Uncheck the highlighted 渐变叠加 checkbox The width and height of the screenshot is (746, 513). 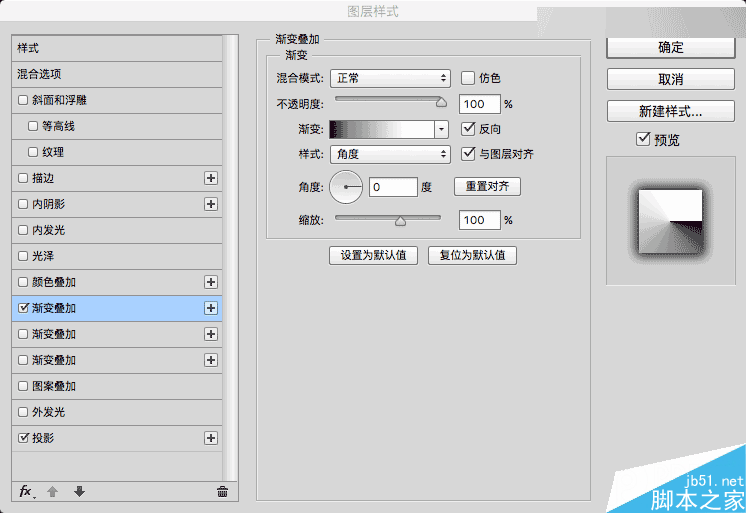(23, 308)
